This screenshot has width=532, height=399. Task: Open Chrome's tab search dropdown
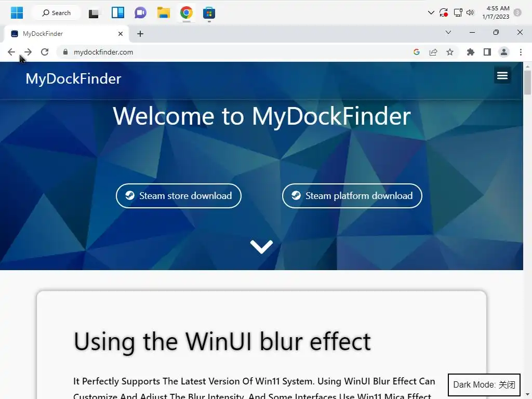click(448, 32)
